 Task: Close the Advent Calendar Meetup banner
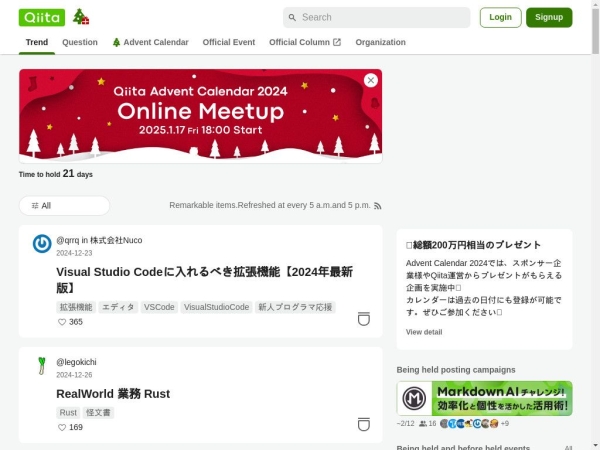point(371,80)
